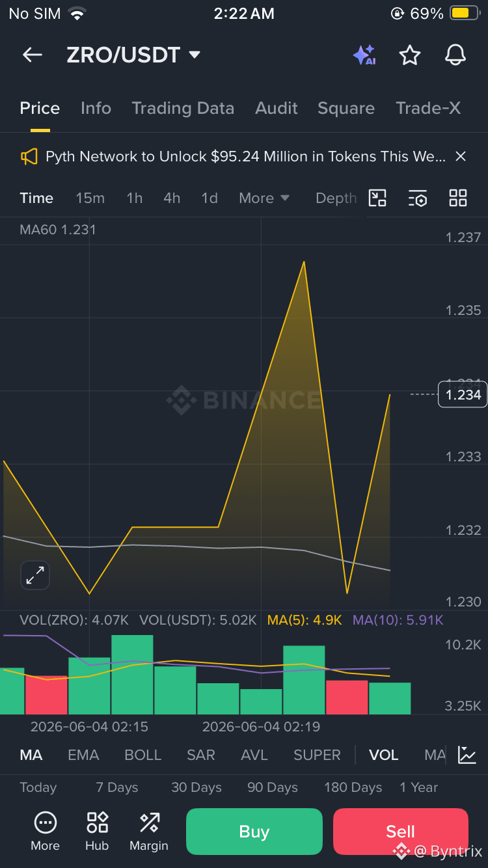The width and height of the screenshot is (488, 868).
Task: Open the indicator chart icon beside VOL
Action: [x=467, y=755]
